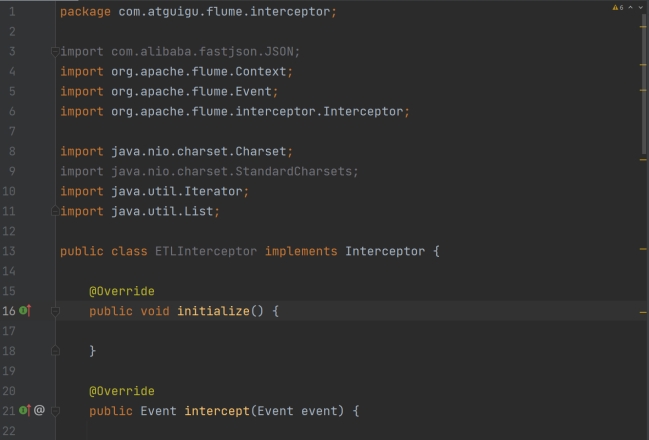Click the vertical scrollbar thumb in editor
The image size is (649, 440).
(x=644, y=80)
